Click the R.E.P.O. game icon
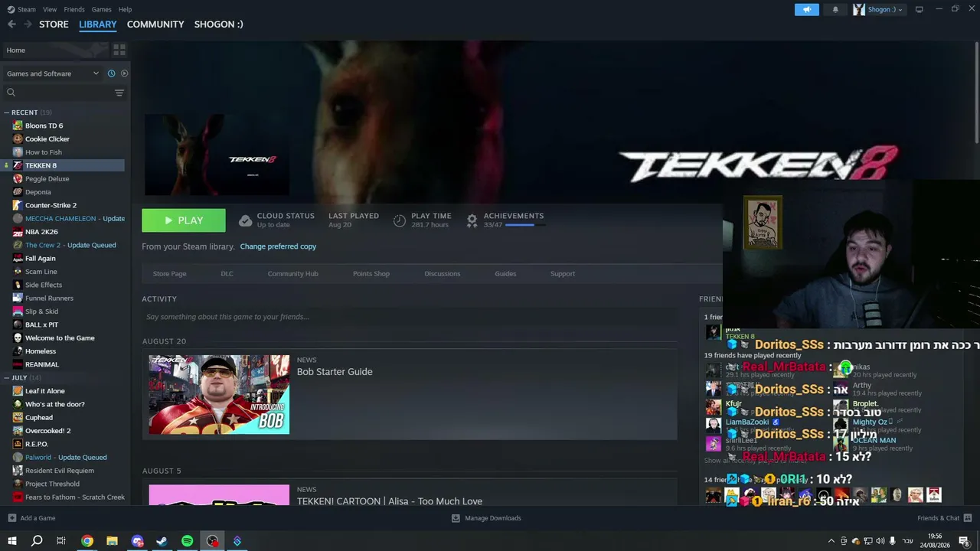980x551 pixels. [18, 444]
